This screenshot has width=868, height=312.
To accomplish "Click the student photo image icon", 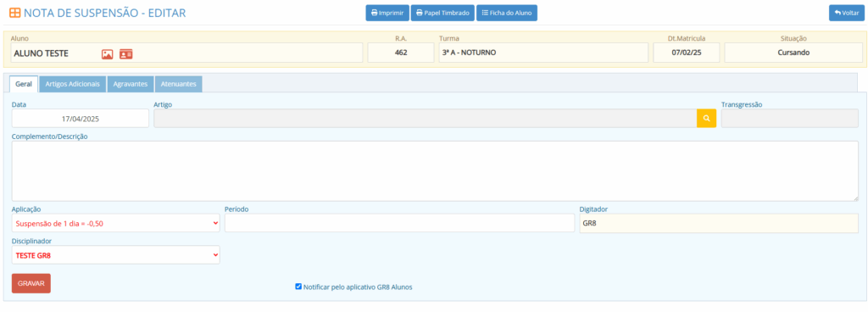I will coord(107,53).
